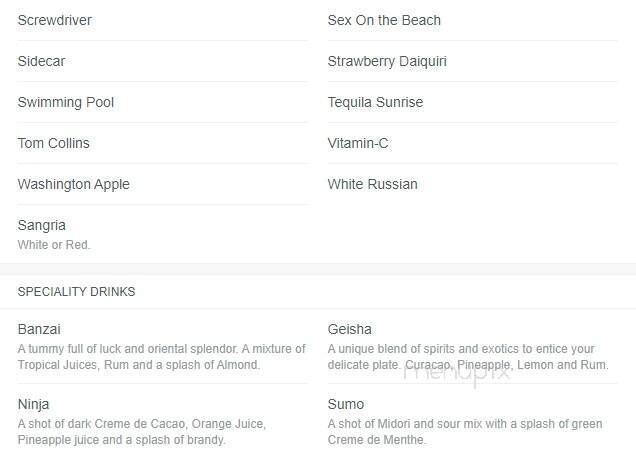Select Swimming Pool cocktail

[x=66, y=102]
